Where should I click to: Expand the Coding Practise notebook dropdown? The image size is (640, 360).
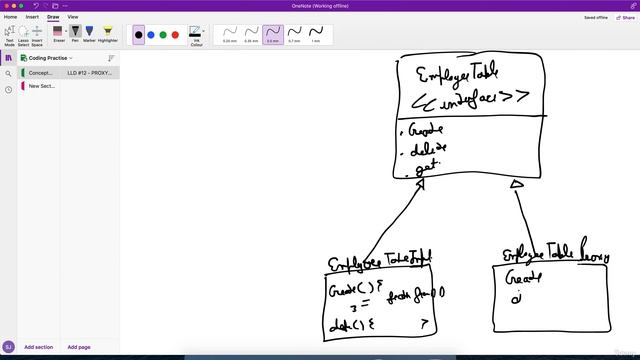pos(71,58)
